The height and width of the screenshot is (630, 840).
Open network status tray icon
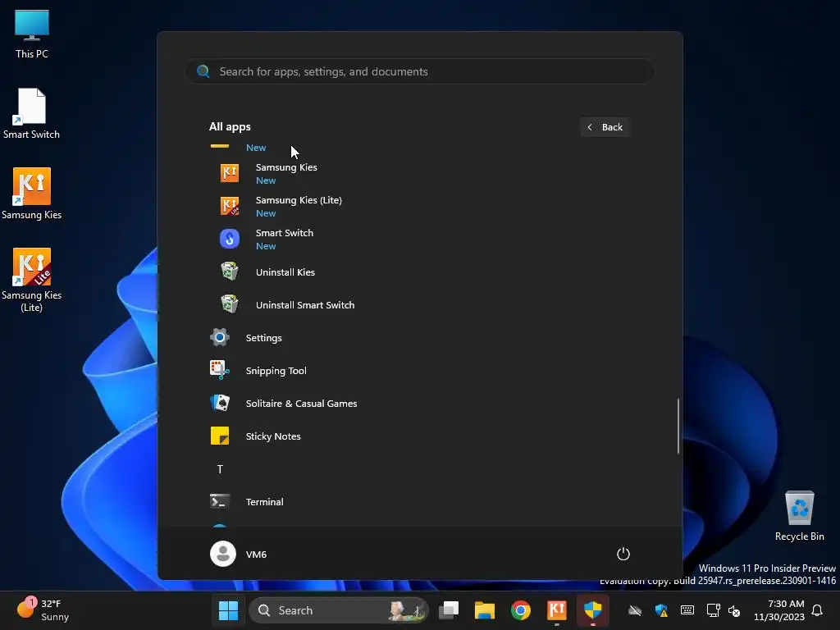(713, 610)
